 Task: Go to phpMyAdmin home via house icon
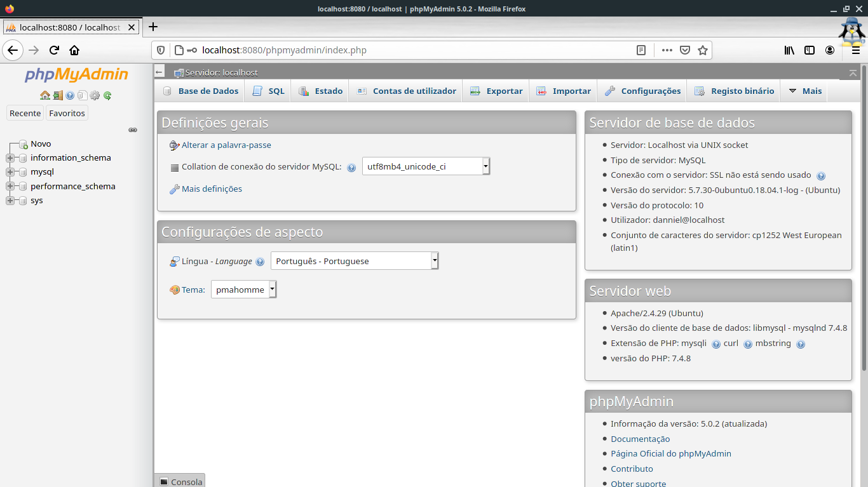click(x=45, y=96)
